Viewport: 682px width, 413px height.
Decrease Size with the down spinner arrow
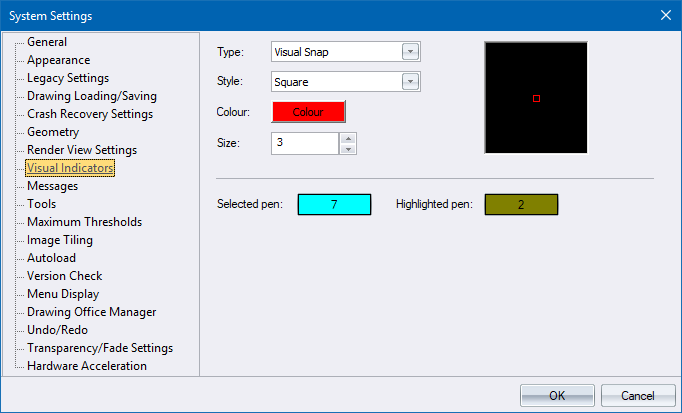coord(348,149)
